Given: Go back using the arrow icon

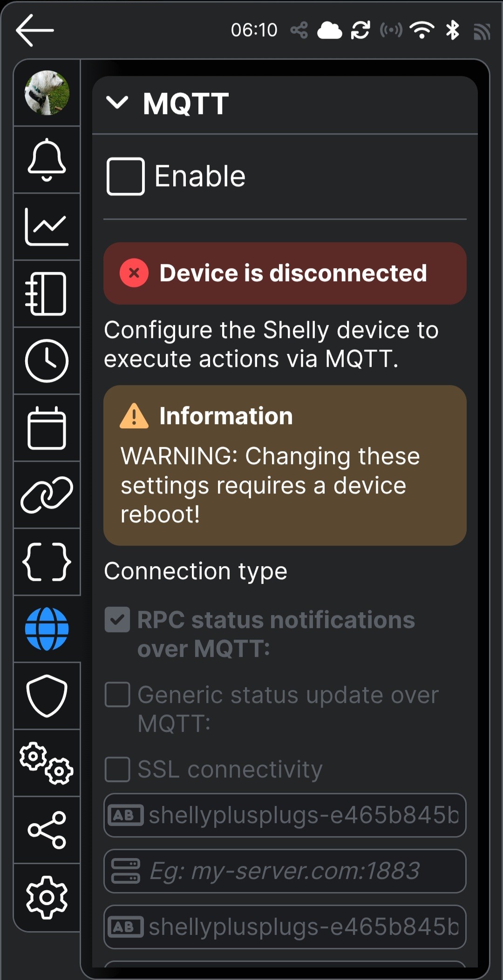Looking at the screenshot, I should 35,30.
